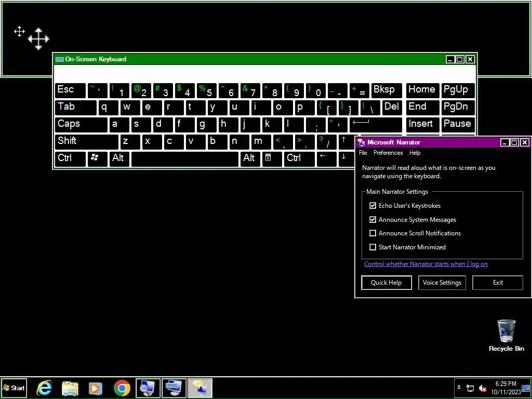This screenshot has height=399, width=532.
Task: Click the plus equals key
Action: tap(359, 90)
